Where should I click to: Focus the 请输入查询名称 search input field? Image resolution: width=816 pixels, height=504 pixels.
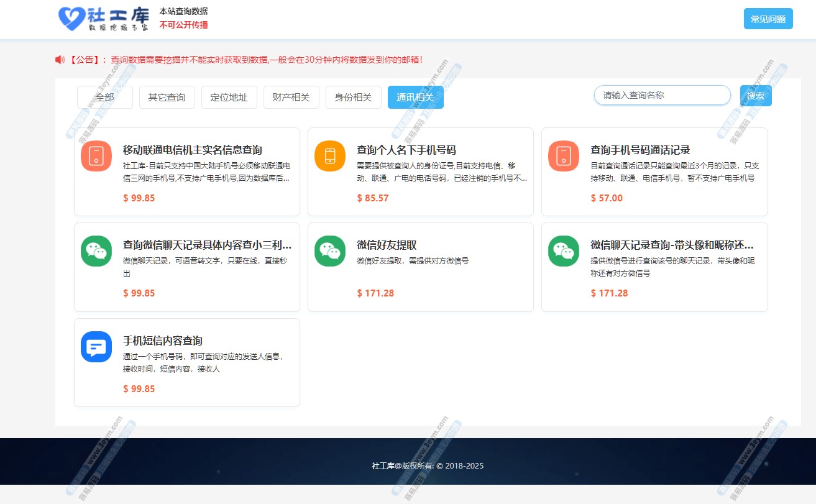[662, 95]
